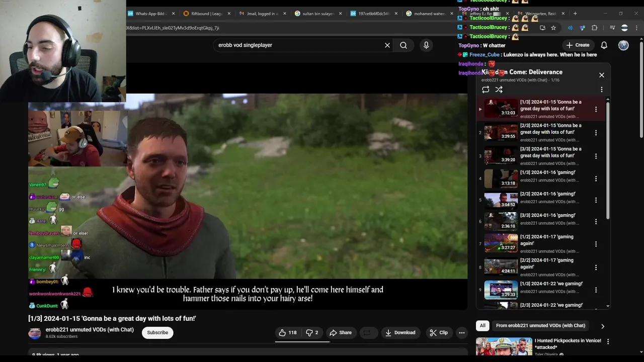644x362 pixels.
Task: Create a Clip of the video
Action: point(438,332)
